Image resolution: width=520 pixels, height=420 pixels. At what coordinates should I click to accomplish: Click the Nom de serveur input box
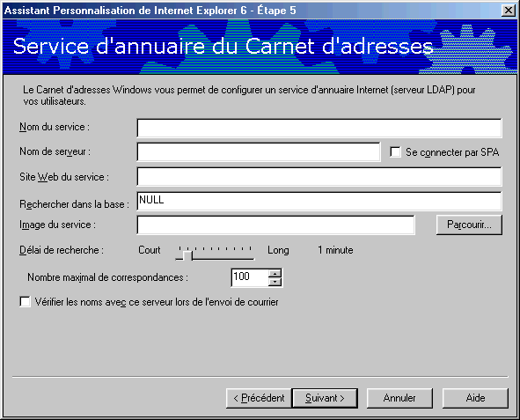point(259,152)
